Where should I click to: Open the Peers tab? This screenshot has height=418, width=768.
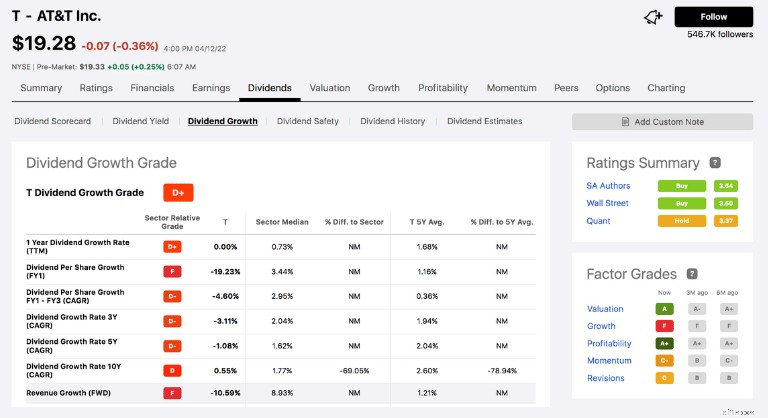click(566, 88)
